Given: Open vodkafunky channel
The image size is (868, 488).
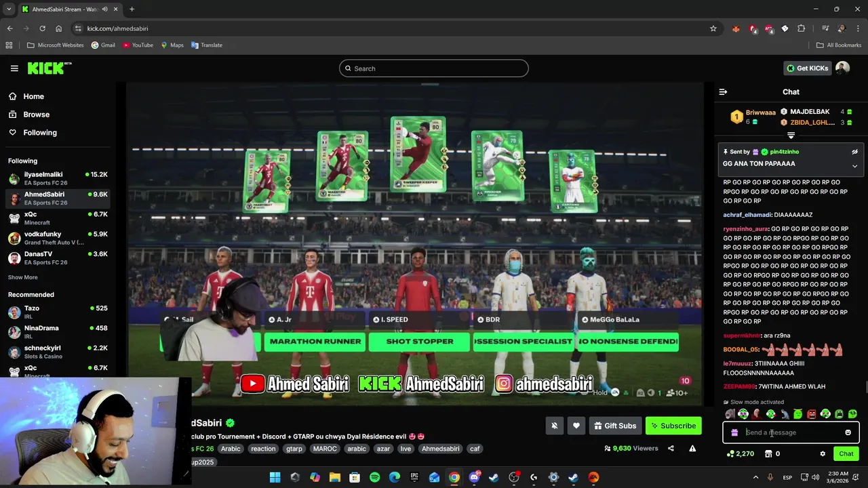Looking at the screenshot, I should 58,238.
